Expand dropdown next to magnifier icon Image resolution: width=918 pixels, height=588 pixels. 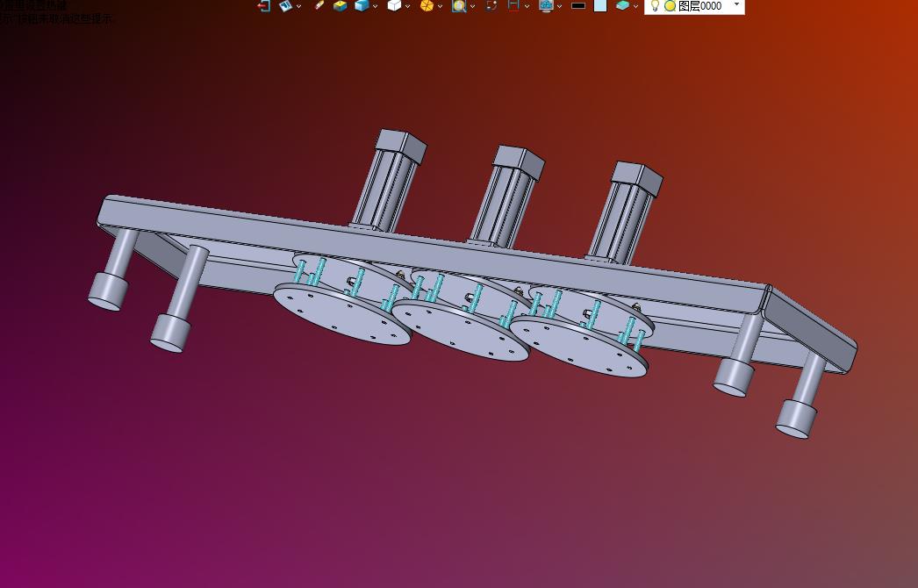472,6
